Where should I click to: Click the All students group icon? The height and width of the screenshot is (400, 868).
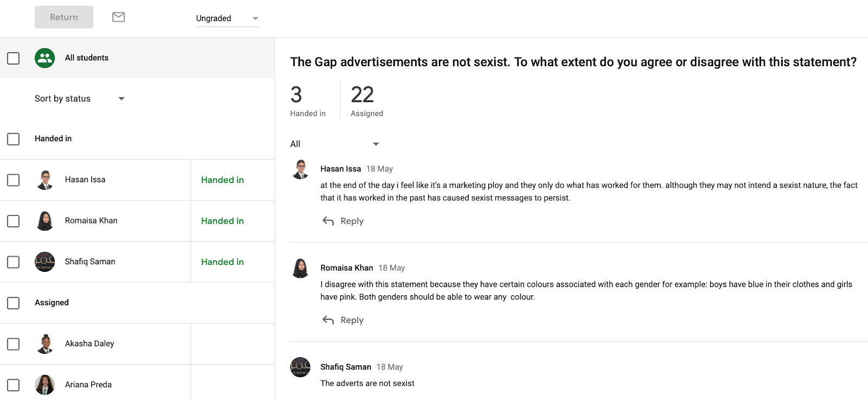click(45, 58)
